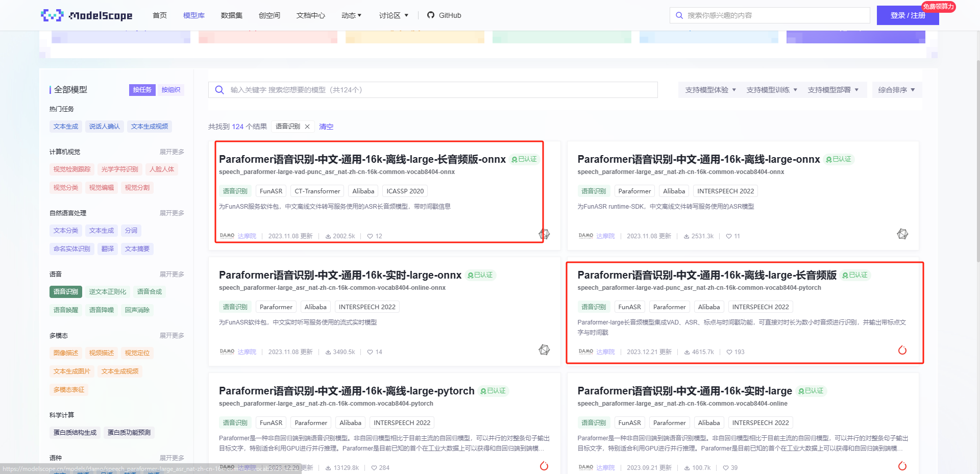
Task: Focus the model keyword search field
Action: tap(433, 90)
